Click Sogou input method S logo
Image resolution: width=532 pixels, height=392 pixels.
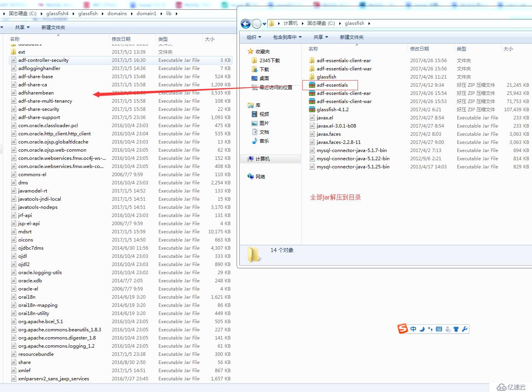[x=402, y=329]
